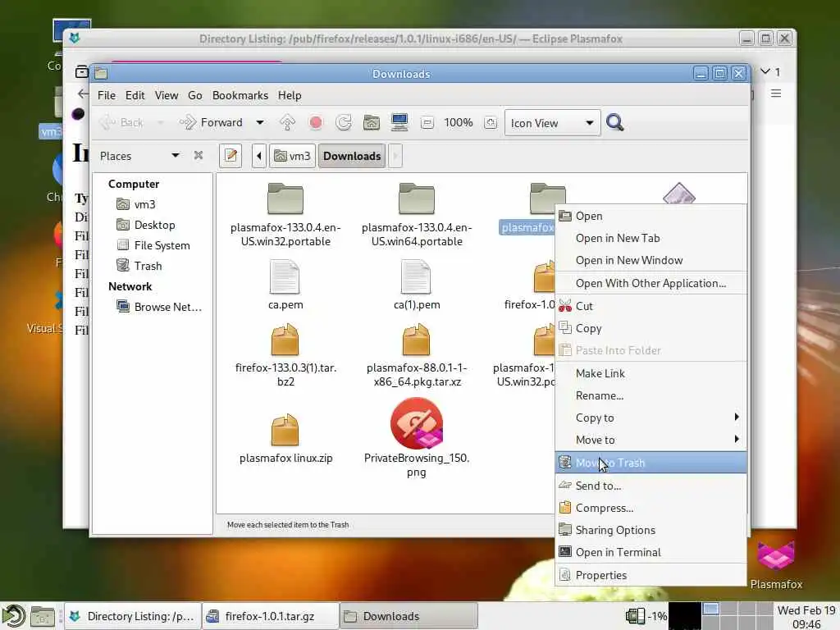Click the Forward navigation button
This screenshot has height=630, width=840.
[211, 123]
